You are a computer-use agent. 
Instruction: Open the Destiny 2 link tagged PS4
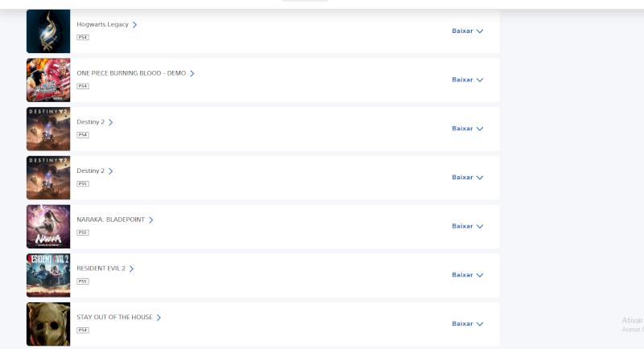(94, 122)
